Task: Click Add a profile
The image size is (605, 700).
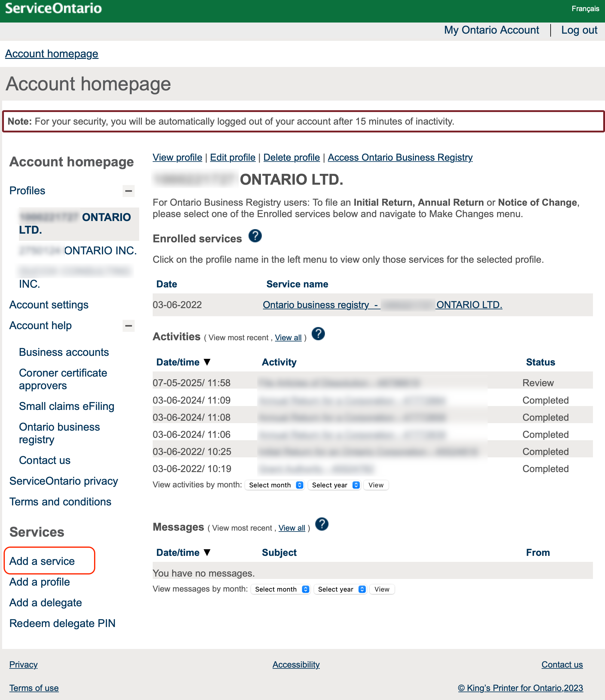Action: pyautogui.click(x=40, y=582)
